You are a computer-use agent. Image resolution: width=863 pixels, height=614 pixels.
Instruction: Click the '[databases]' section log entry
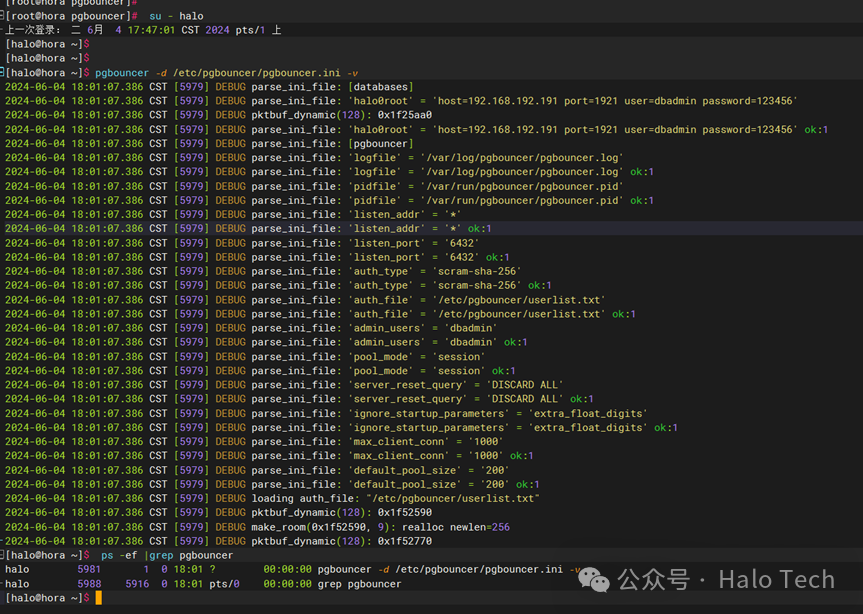click(x=380, y=87)
